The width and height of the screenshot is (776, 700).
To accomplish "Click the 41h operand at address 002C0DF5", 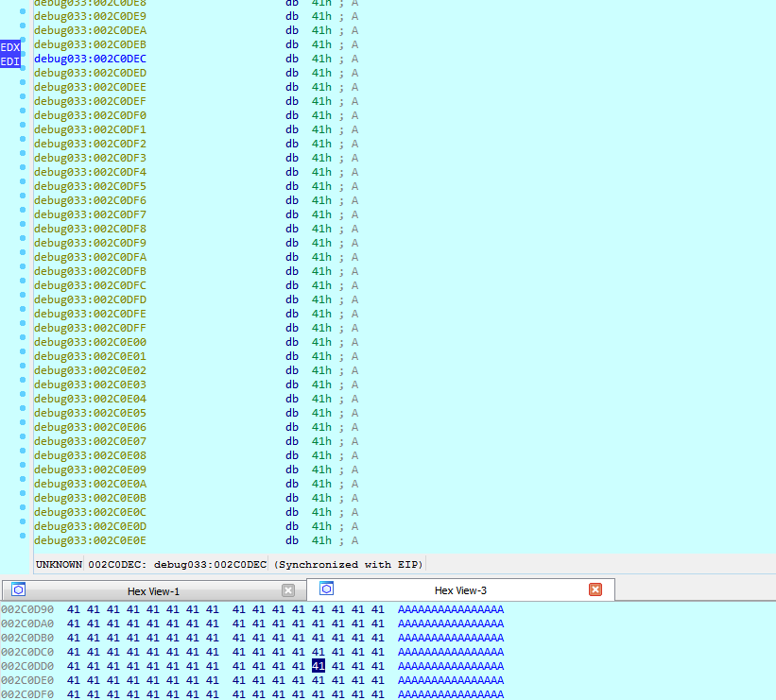I will [x=321, y=186].
